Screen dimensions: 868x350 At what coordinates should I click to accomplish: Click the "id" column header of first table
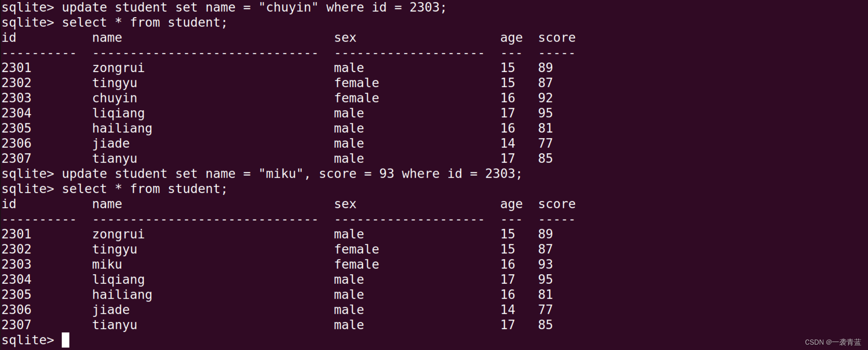click(9, 38)
